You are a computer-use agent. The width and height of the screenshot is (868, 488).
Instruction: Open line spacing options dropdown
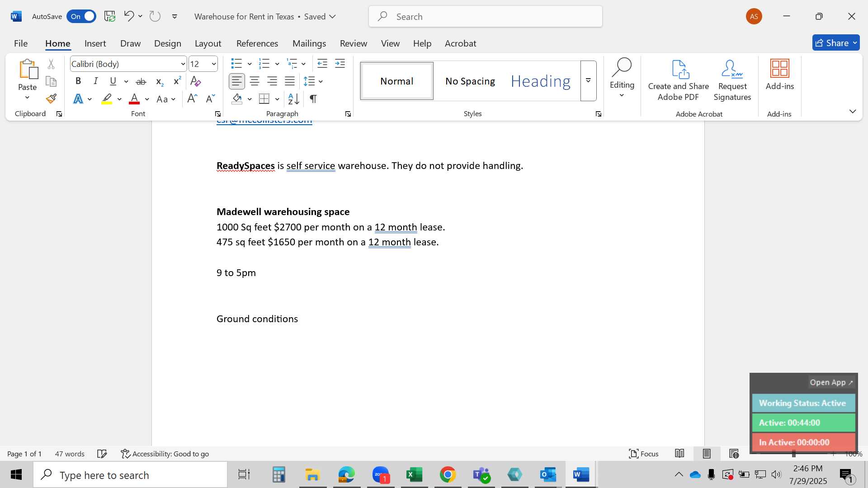(321, 81)
